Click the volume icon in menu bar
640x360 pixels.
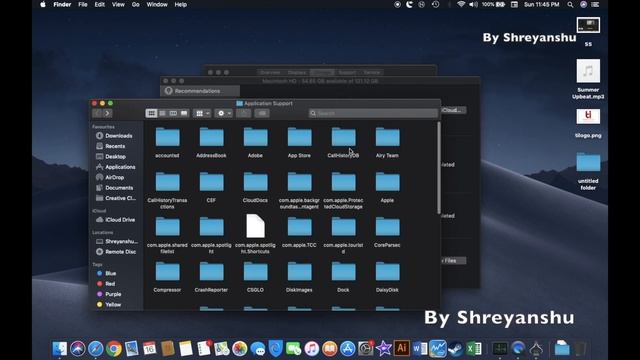click(x=473, y=4)
